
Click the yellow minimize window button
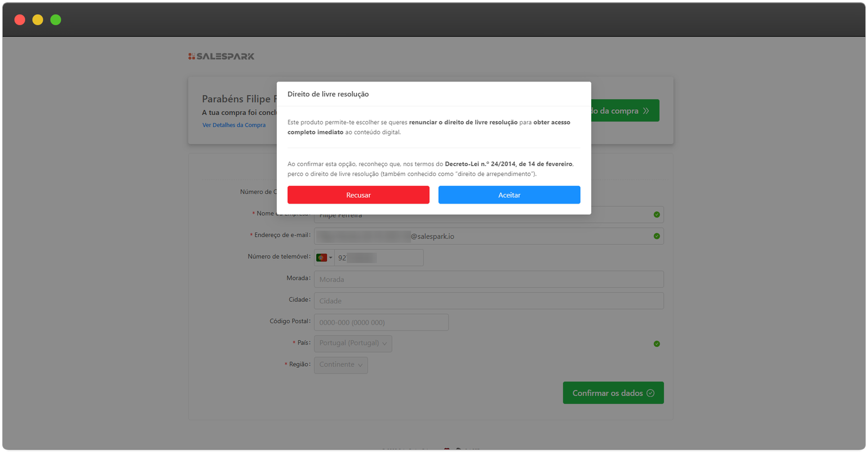(37, 20)
